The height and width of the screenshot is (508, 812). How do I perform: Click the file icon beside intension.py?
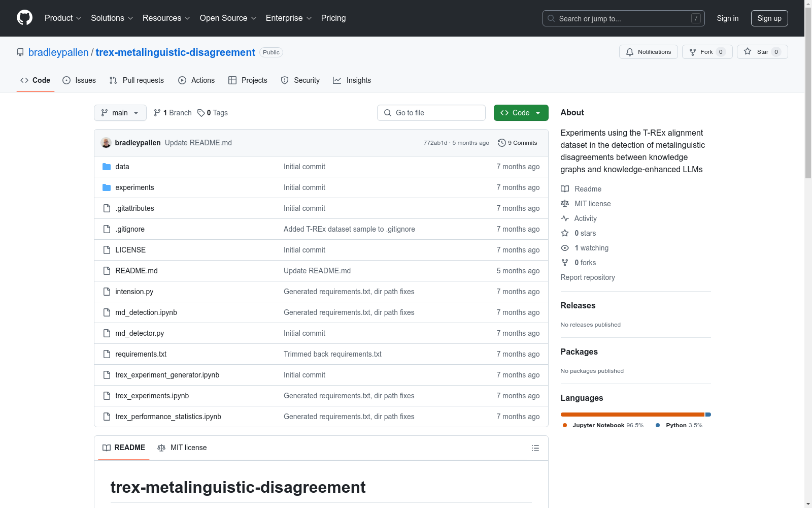click(x=107, y=292)
